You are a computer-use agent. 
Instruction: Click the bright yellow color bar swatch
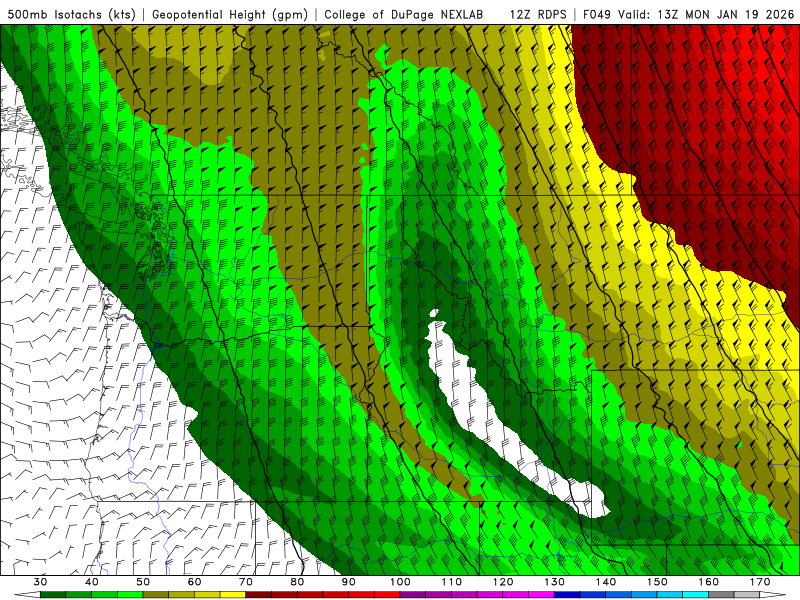pyautogui.click(x=233, y=595)
